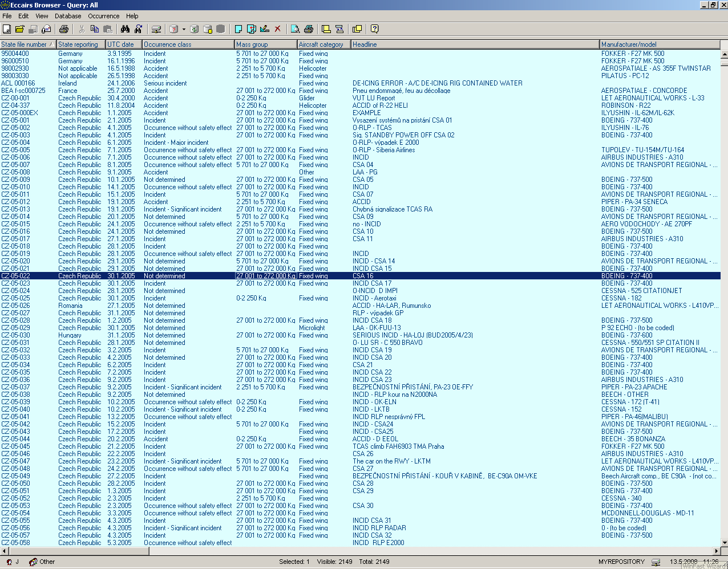Click the Print icon next to print preview
Image resolution: width=728 pixels, height=569 pixels.
tap(309, 29)
